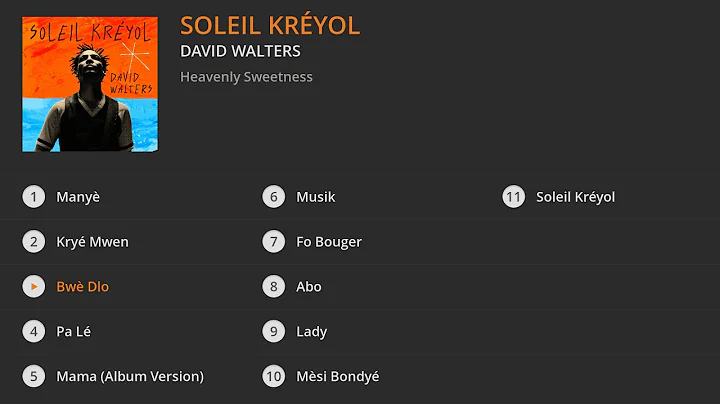Open the David Walters artist link
Viewport: 720px width, 404px height.
(x=240, y=51)
